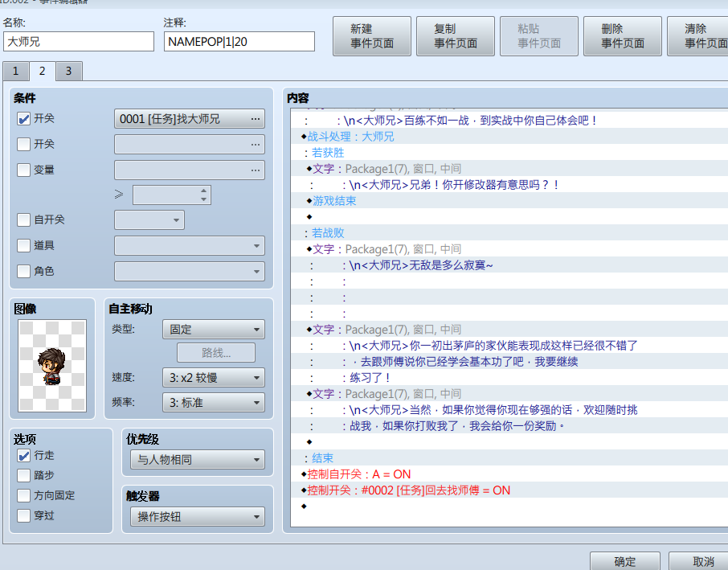Viewport: 728px width, 570px height.
Task: Select the line 练习了！
Action: pos(509,378)
